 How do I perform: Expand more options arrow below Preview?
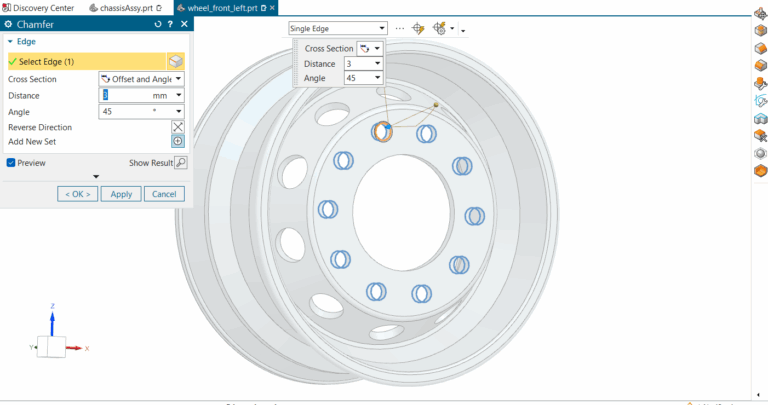point(96,177)
